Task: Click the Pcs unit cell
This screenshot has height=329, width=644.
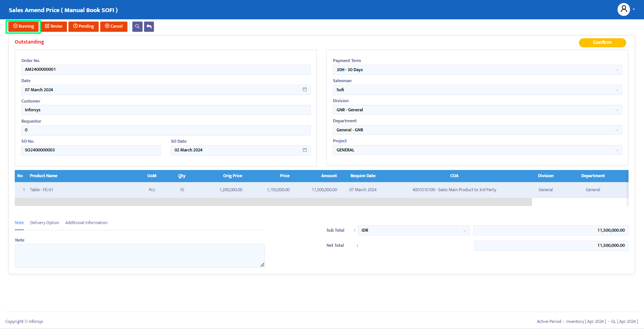Action: tap(152, 190)
